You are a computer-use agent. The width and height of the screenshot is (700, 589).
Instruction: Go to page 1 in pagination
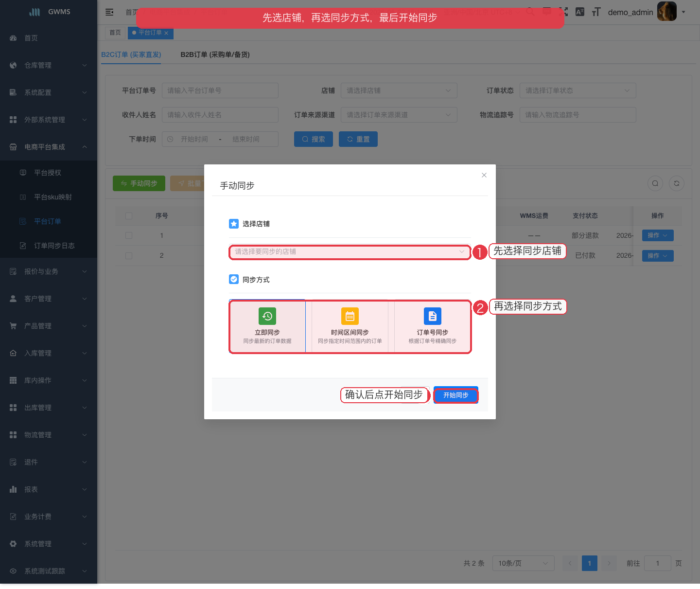click(x=590, y=563)
